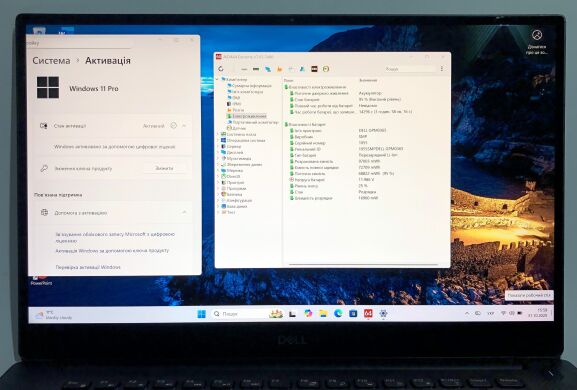Open File Explorer from the taskbar
Screen dimensions: 577x390
(323, 313)
